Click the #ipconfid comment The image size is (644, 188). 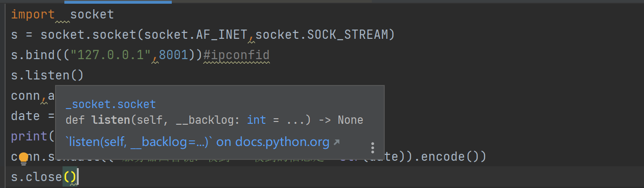pyautogui.click(x=236, y=55)
